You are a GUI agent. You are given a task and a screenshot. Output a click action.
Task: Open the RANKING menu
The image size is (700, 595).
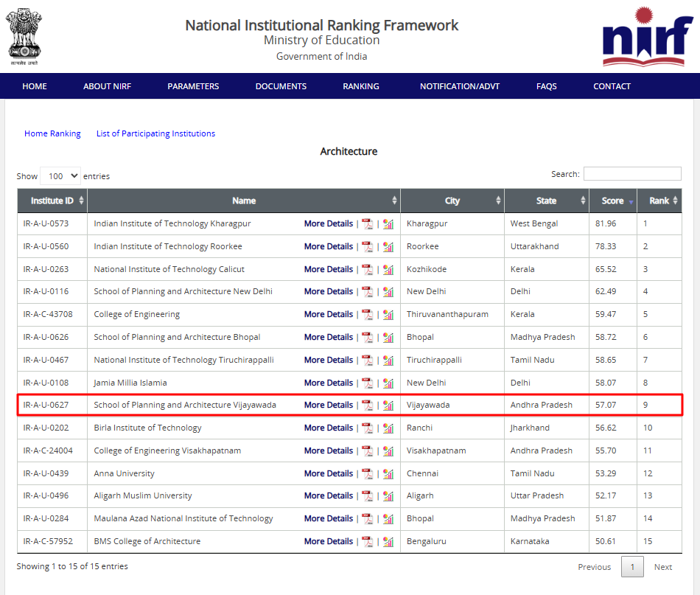tap(361, 86)
